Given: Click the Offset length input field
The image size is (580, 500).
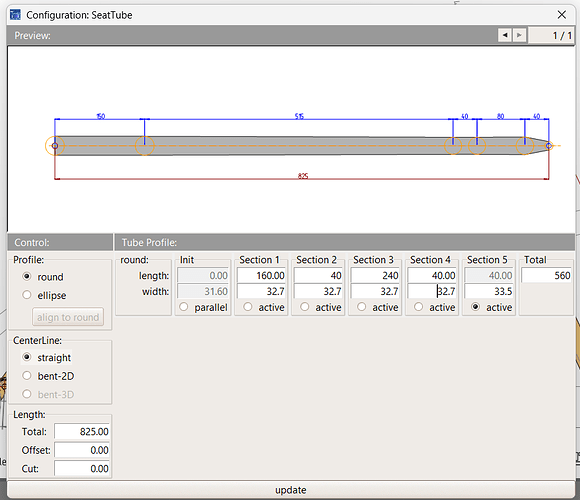Looking at the screenshot, I should tap(82, 450).
